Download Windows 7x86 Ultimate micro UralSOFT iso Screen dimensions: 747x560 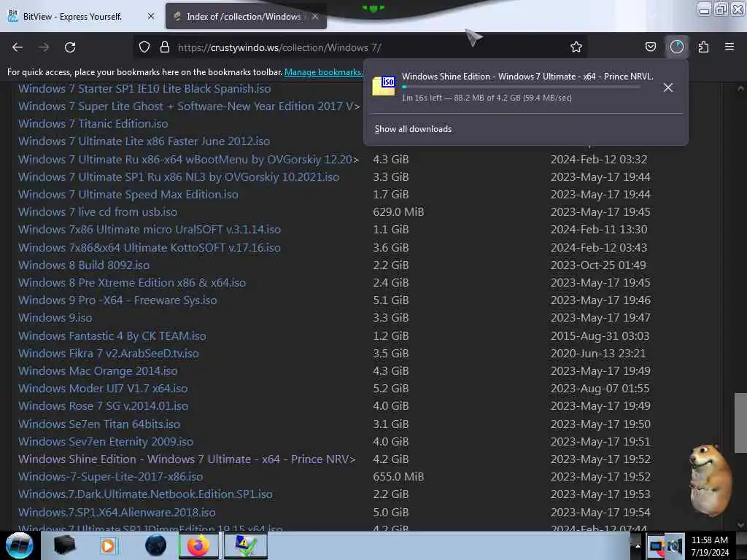tap(150, 230)
